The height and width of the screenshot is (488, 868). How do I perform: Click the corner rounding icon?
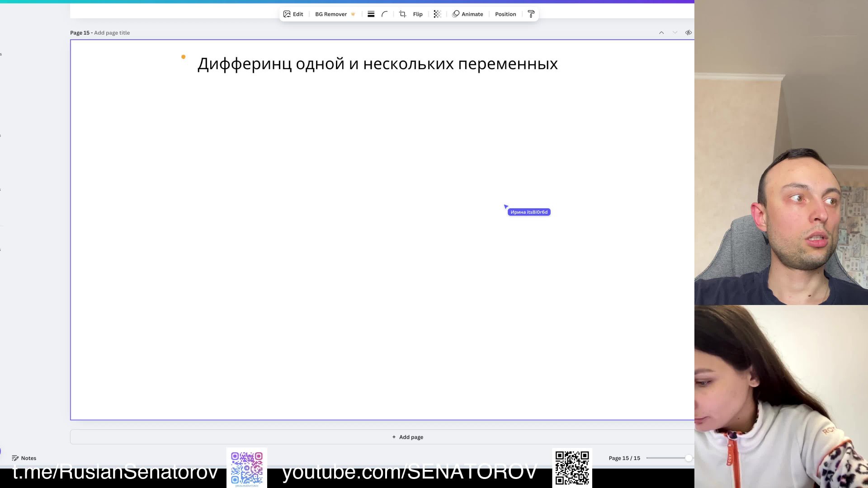click(x=384, y=14)
